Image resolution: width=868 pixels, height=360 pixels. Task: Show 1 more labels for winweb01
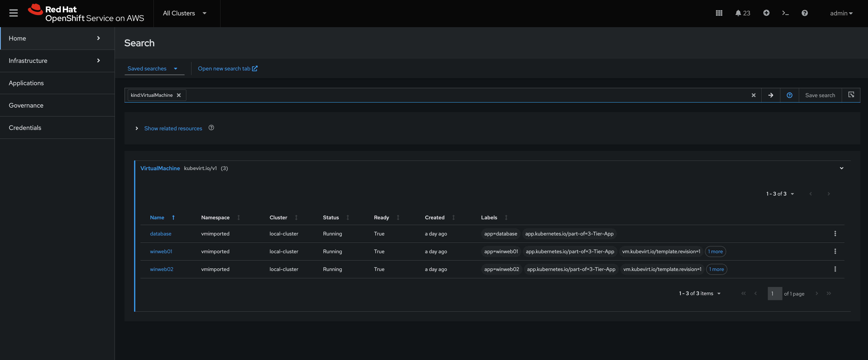[715, 251]
